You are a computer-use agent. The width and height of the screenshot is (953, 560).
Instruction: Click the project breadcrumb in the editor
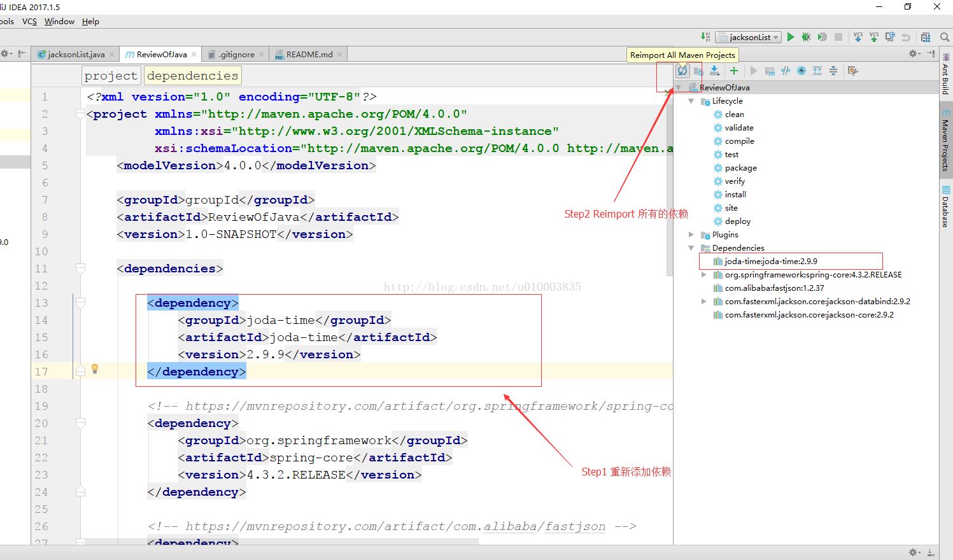click(110, 76)
